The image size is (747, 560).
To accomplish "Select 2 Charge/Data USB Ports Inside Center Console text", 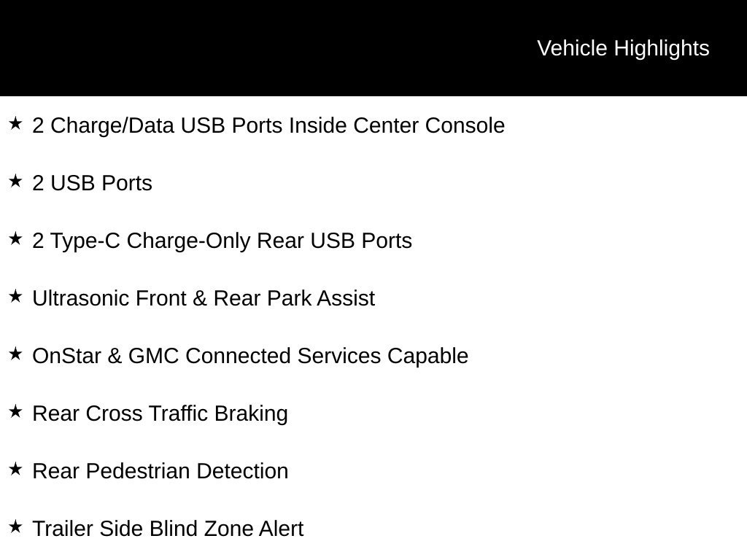I will (x=268, y=125).
